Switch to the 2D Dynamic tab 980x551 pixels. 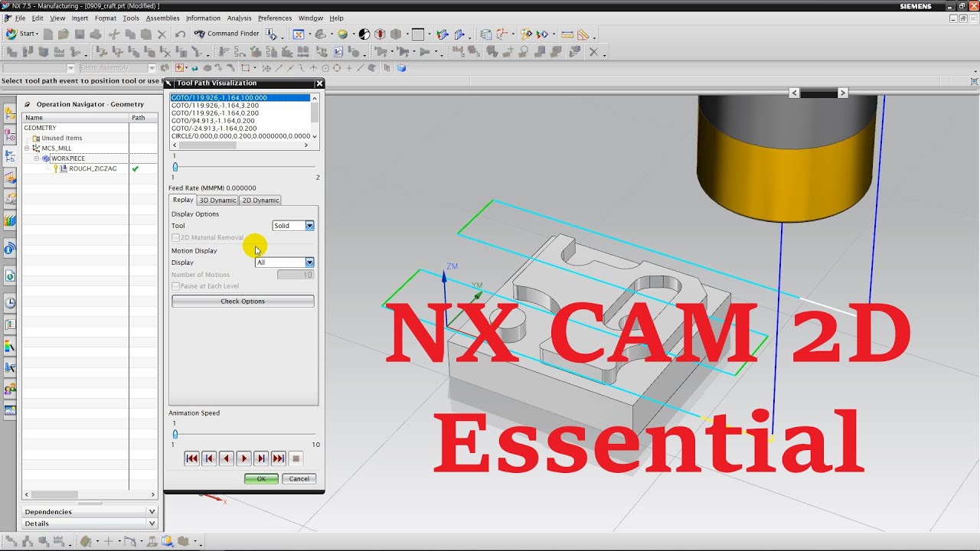tap(260, 201)
